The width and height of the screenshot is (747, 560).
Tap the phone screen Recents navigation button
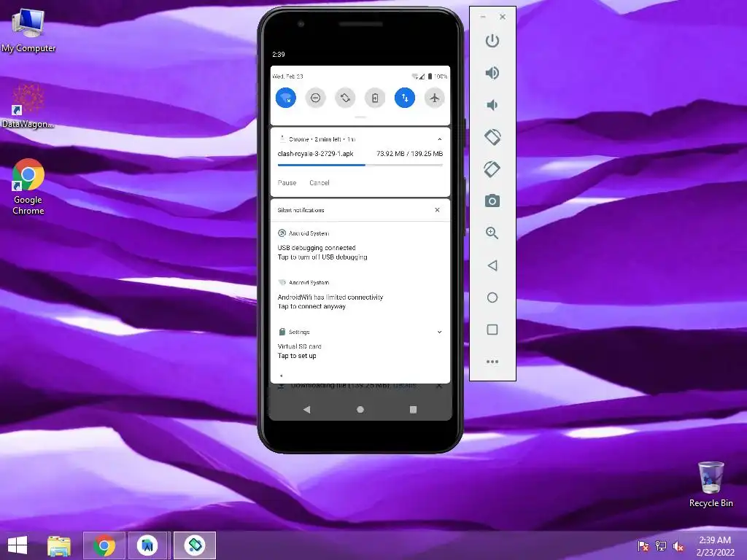[413, 410]
